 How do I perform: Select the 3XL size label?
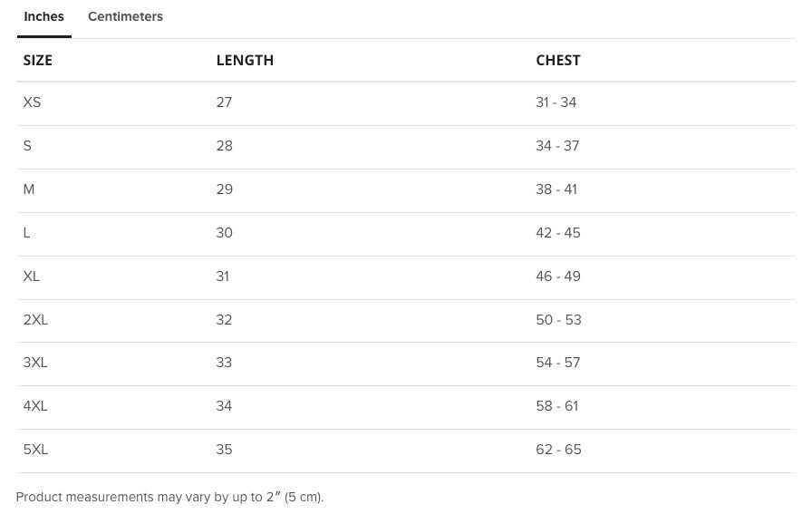pyautogui.click(x=35, y=363)
